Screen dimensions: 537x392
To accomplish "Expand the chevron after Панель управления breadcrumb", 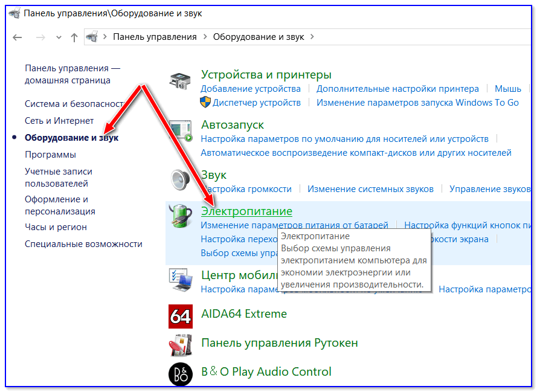I will coord(205,37).
